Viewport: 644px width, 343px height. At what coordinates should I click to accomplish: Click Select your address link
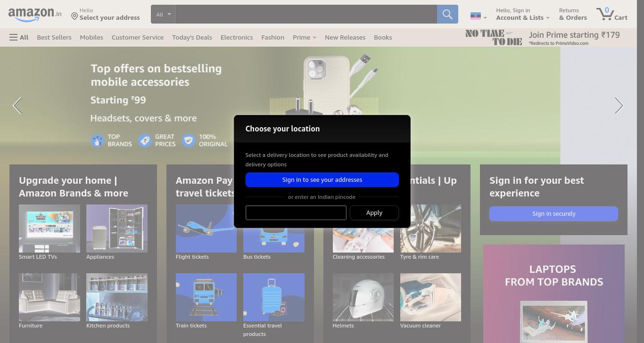109,18
